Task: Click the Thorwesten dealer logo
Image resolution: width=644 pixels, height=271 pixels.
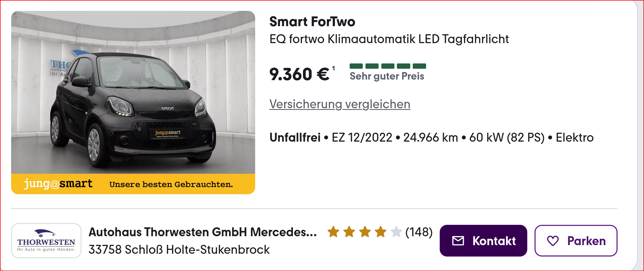Action: point(46,241)
